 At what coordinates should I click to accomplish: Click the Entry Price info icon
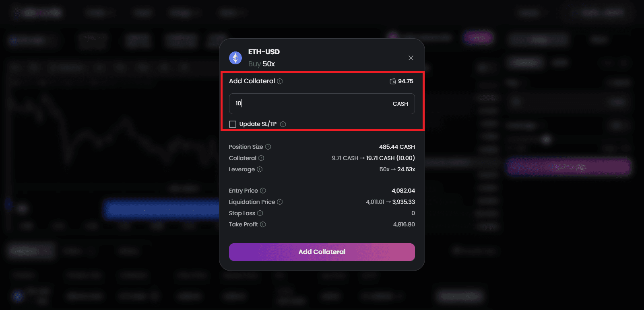[x=263, y=191]
